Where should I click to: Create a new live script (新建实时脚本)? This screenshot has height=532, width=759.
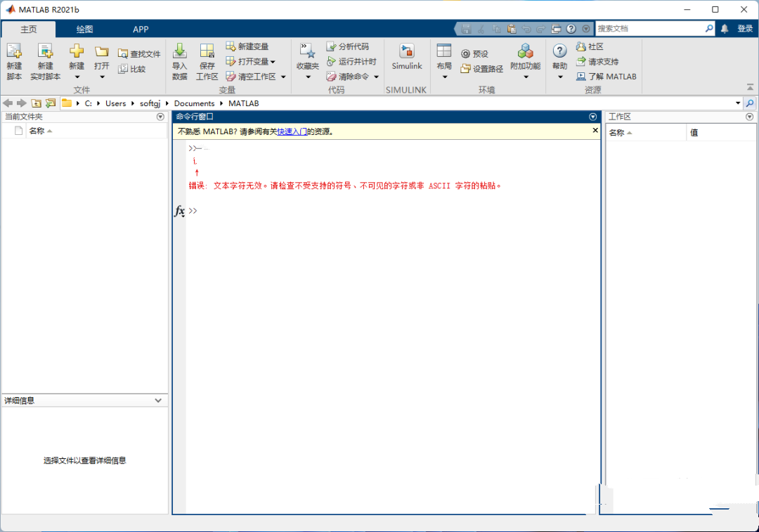[45, 61]
